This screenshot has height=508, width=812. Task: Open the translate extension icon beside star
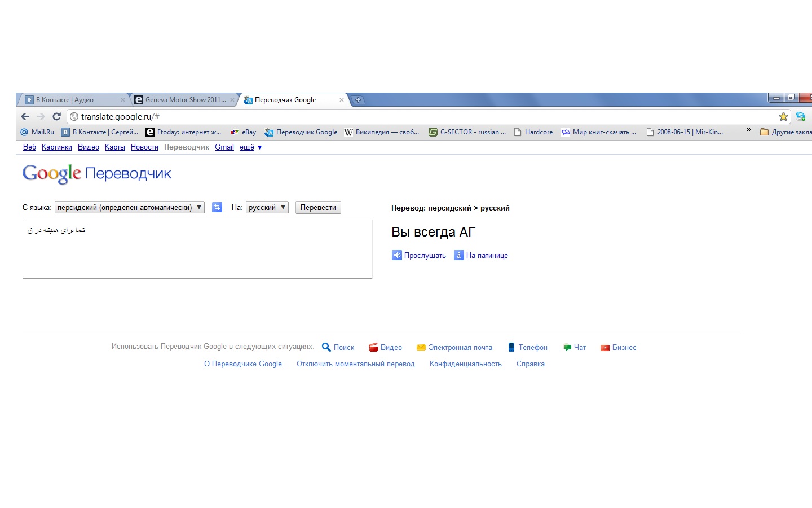(x=800, y=117)
